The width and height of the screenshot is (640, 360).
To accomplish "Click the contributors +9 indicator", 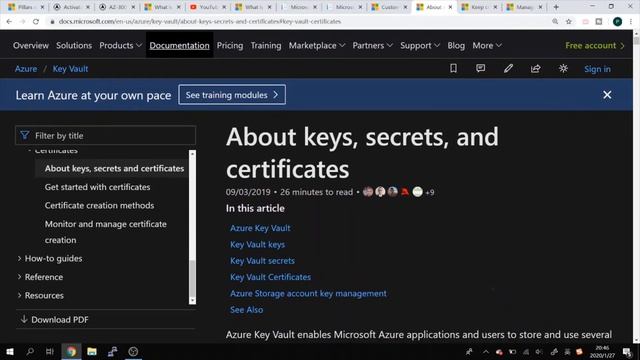I will coord(430,192).
